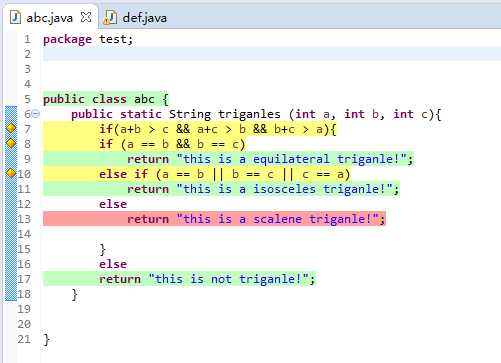The height and width of the screenshot is (363, 501).
Task: Click the 'else' keyword on line 12
Action: (x=113, y=204)
